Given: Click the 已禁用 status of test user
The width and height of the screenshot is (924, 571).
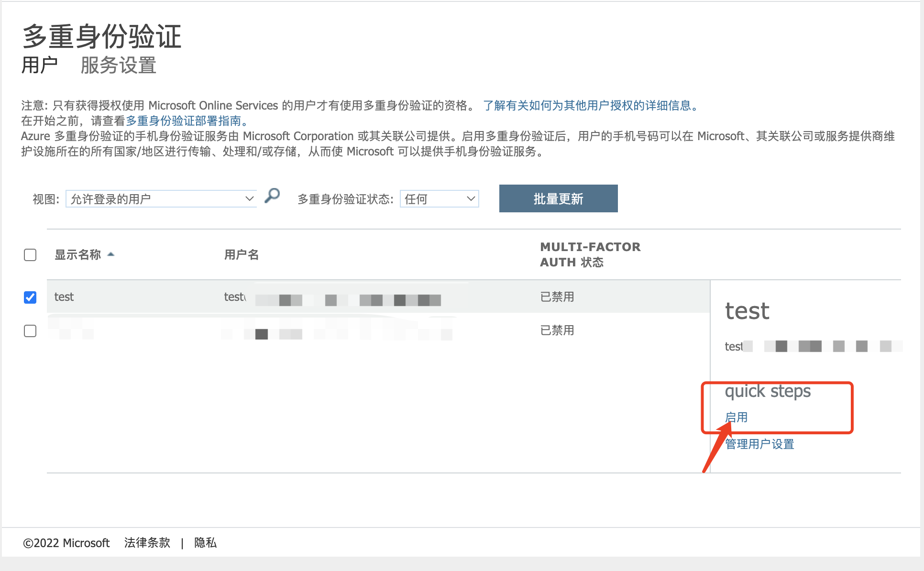Looking at the screenshot, I should pyautogui.click(x=556, y=297).
